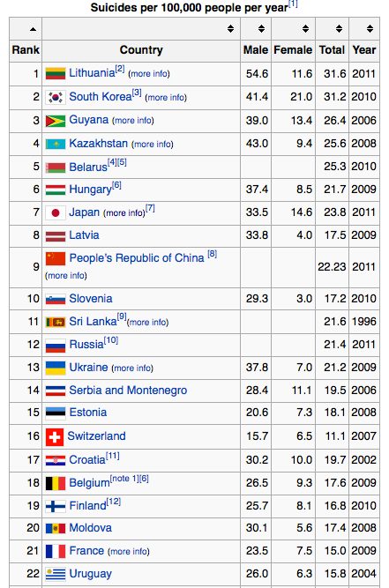Open footnote reference [1] in title

coord(293,4)
